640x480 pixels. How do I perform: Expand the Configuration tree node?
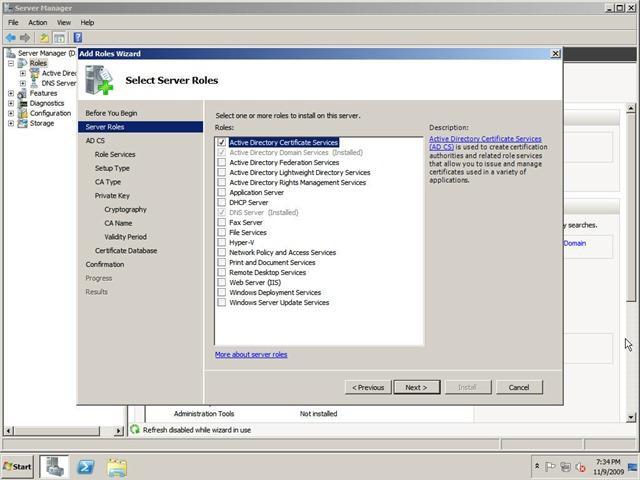coord(11,113)
